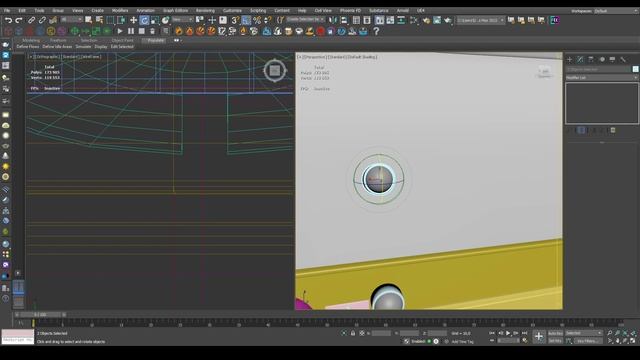
Task: Open the Phoenix FD menu
Action: tap(350, 11)
